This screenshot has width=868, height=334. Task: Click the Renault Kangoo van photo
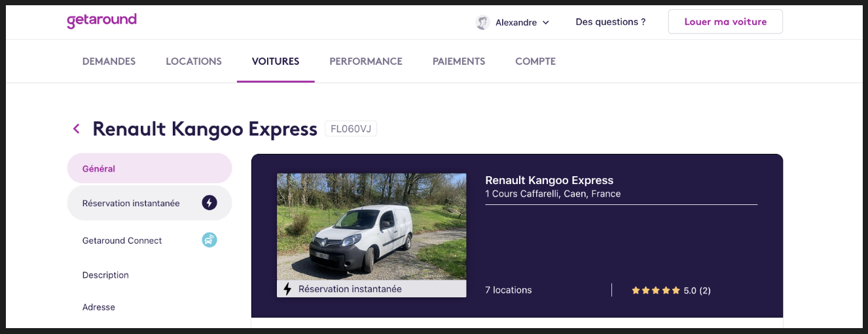coord(371,227)
